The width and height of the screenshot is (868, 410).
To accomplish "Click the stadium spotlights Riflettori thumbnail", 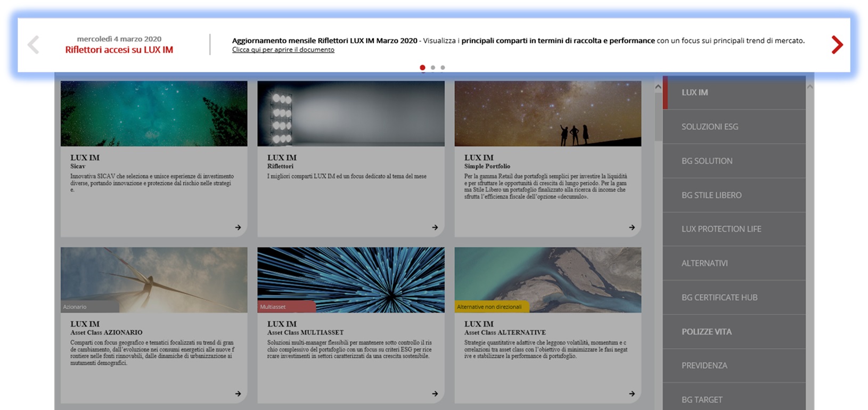I will 351,113.
